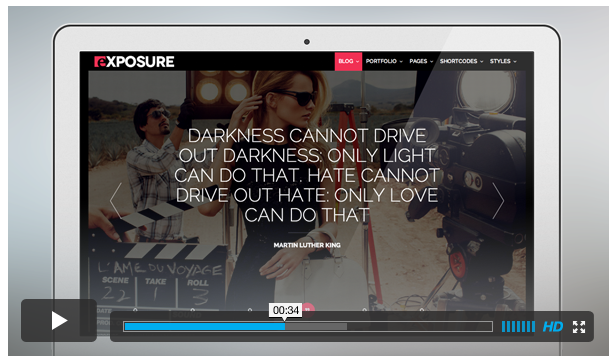Go to next slide with right arrow
Image resolution: width=616 pixels, height=363 pixels.
click(498, 200)
